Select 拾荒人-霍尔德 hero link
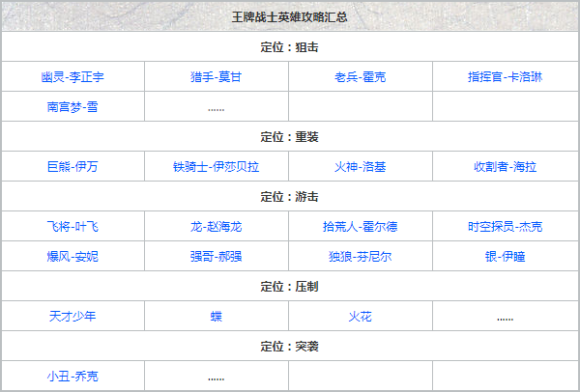Screen dimensions: 580x392 pos(360,227)
